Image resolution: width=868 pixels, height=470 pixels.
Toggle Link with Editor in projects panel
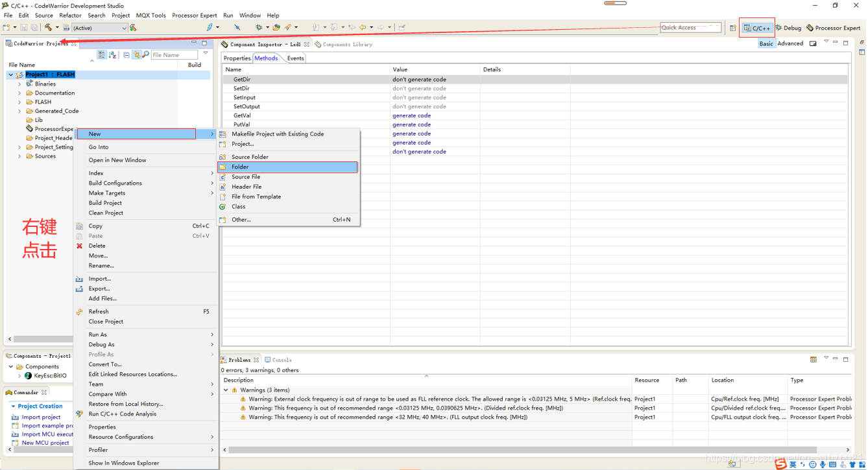(136, 55)
